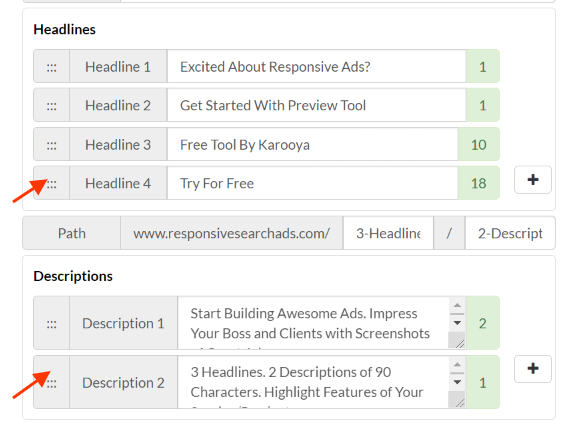Focus the 'Get Started With Preview Tool' field
The image size is (584, 425).
tap(317, 106)
